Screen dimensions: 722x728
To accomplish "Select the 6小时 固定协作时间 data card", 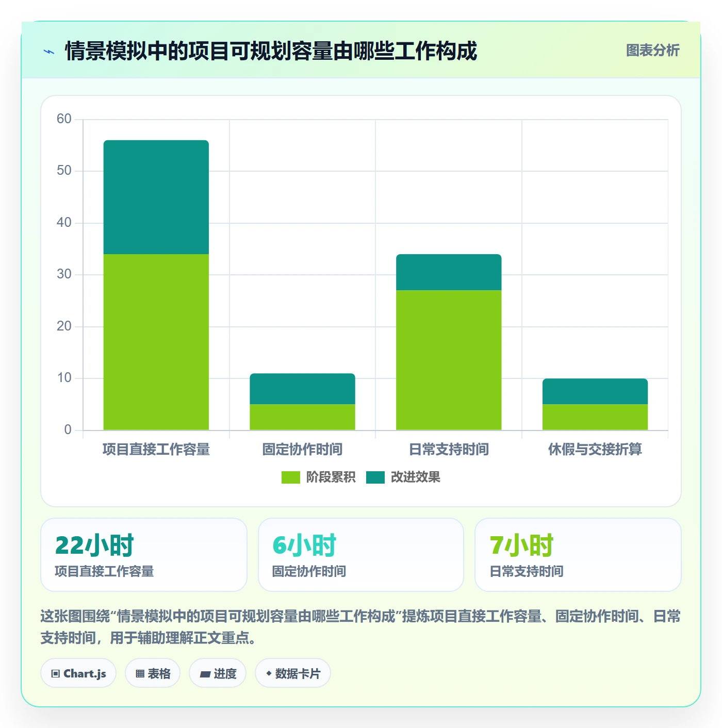I will (361, 555).
